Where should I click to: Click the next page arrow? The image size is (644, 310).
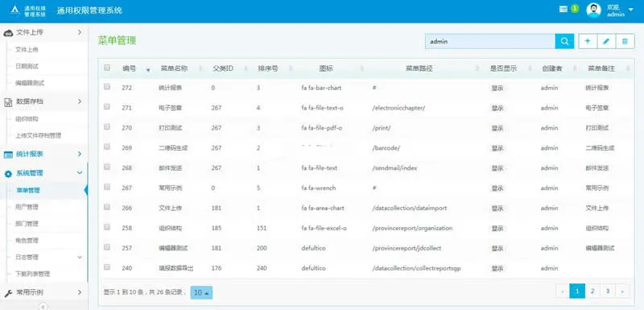(x=622, y=291)
